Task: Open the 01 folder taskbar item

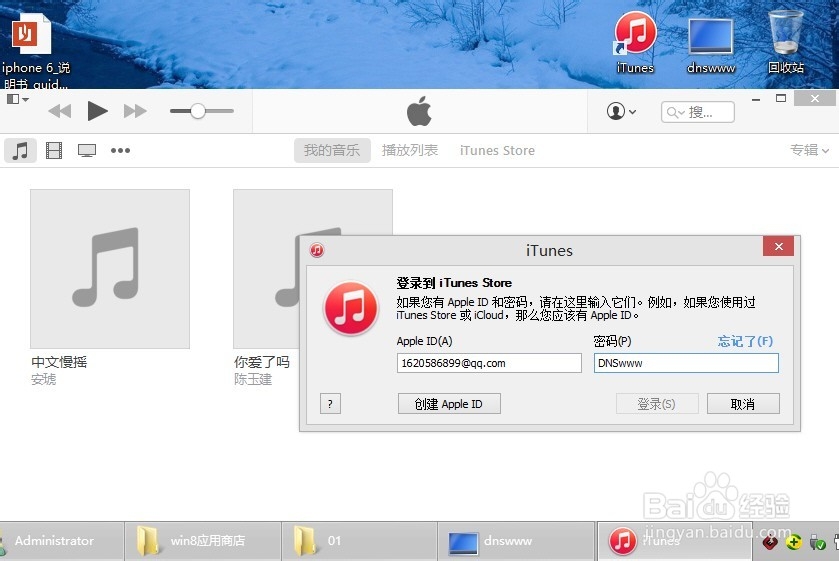Action: point(360,541)
